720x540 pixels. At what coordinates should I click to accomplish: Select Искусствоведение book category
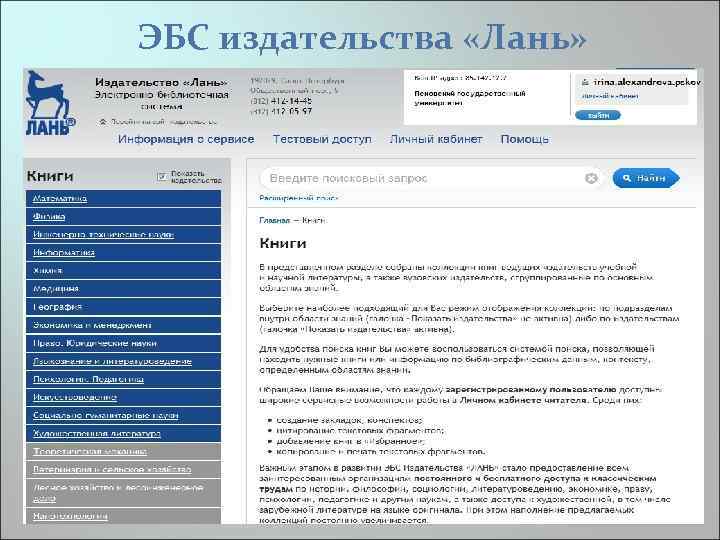pos(124,397)
